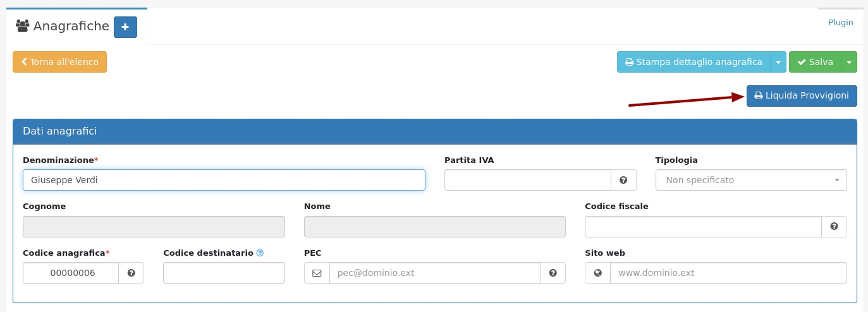
Task: Print with Stampa dettaglio anagrafica
Action: click(x=693, y=62)
